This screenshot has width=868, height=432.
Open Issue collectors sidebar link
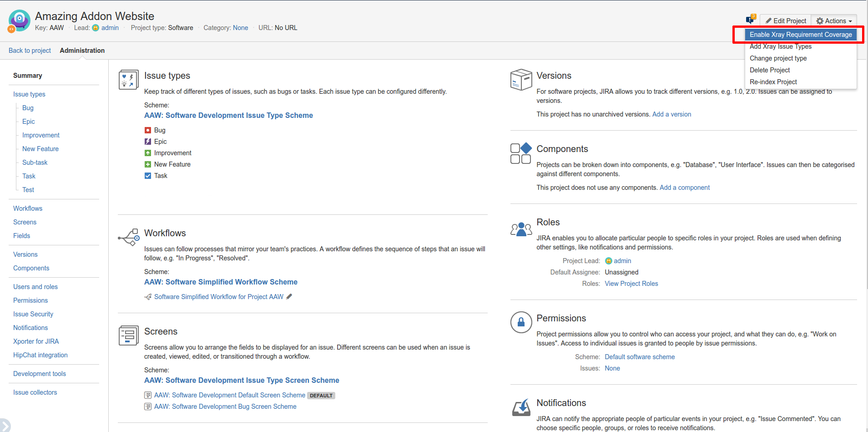pyautogui.click(x=35, y=392)
